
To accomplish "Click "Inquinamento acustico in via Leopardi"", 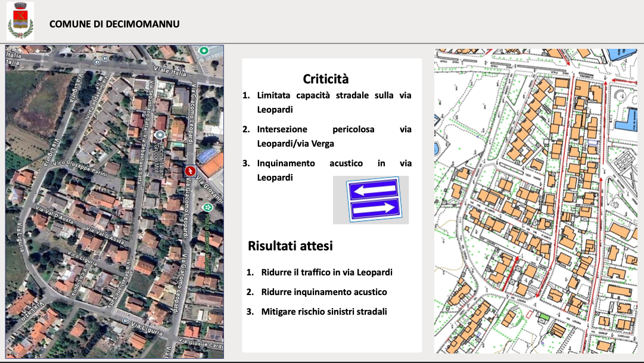I will (334, 170).
